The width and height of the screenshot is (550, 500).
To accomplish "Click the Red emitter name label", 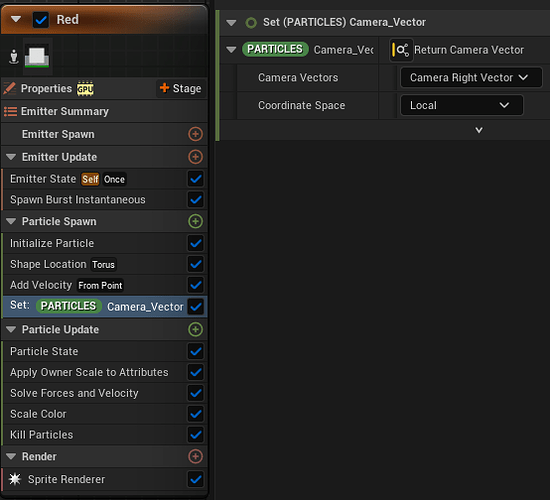I will [67, 20].
